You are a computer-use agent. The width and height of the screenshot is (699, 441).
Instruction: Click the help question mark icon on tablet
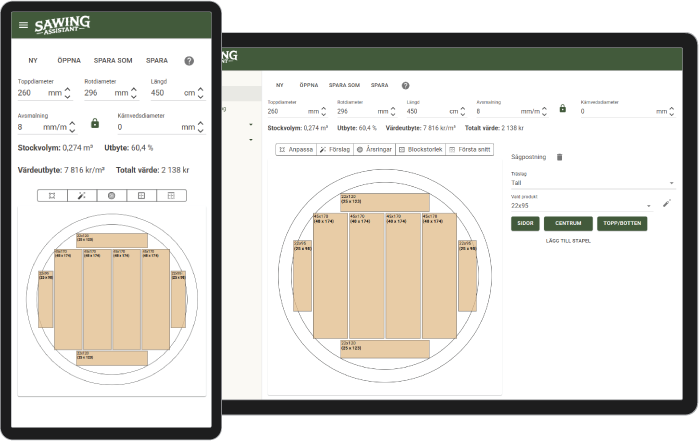[189, 61]
